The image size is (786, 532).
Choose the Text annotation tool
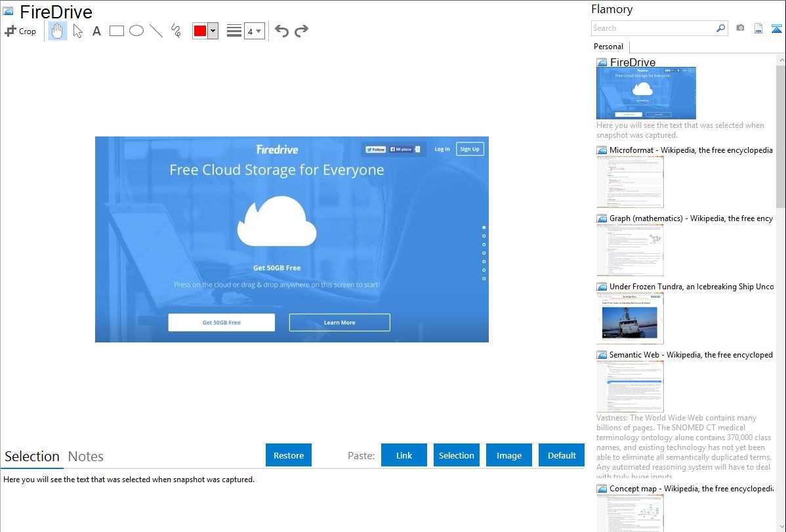[x=96, y=31]
